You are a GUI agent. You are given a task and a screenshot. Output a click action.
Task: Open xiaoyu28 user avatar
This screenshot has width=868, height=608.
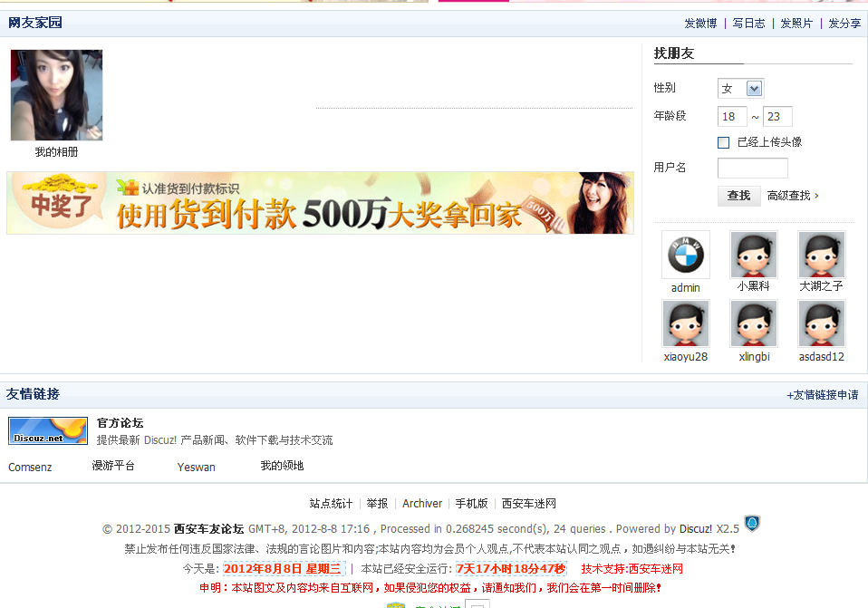click(x=685, y=324)
